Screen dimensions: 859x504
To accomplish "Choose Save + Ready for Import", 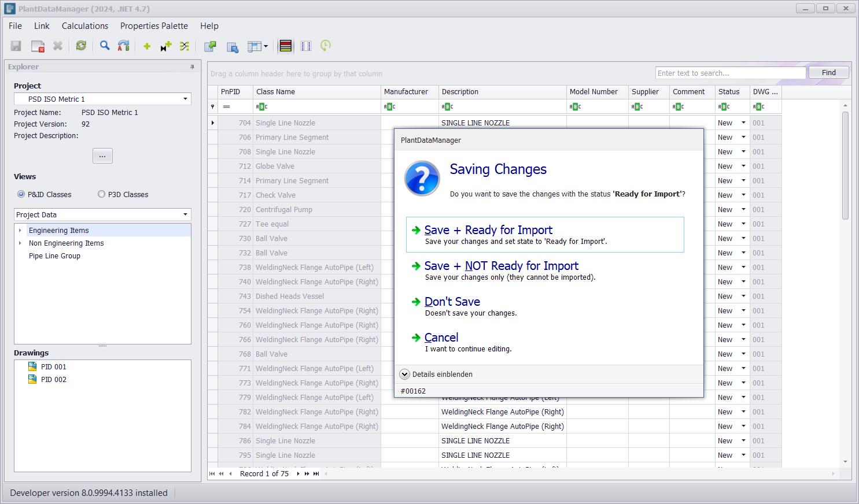I will point(545,235).
